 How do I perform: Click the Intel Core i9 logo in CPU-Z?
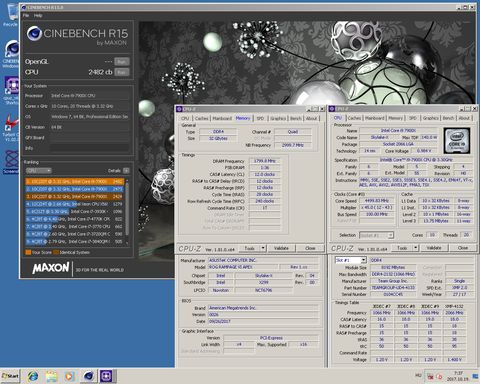click(457, 140)
